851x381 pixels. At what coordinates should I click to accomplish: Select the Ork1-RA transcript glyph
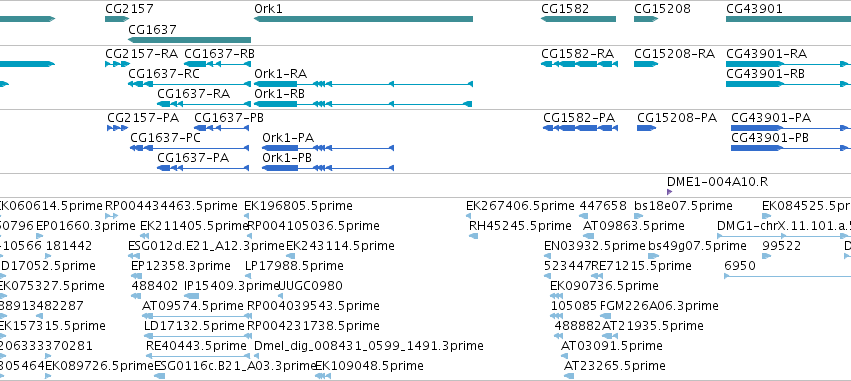click(364, 84)
